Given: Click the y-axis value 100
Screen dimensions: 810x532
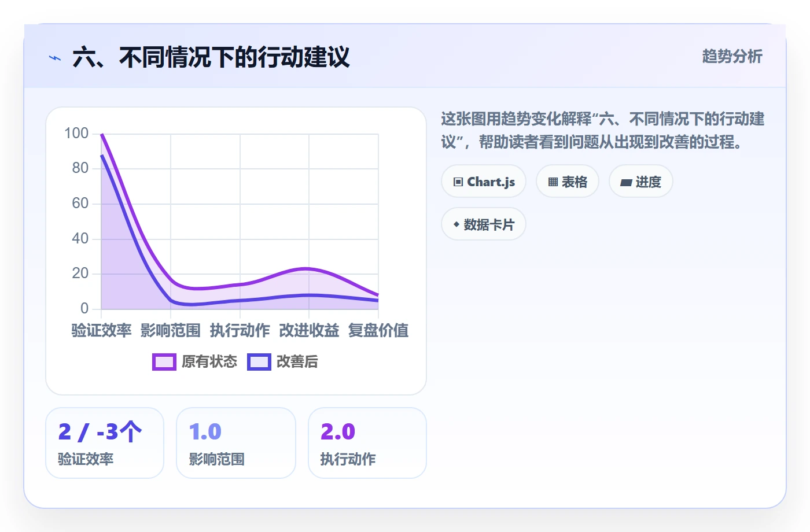Looking at the screenshot, I should click(76, 134).
